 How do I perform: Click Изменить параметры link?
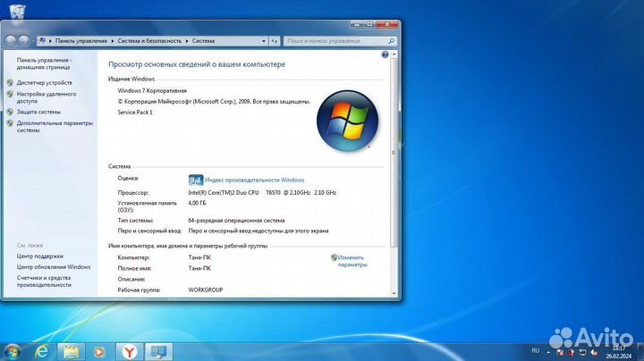coord(352,261)
